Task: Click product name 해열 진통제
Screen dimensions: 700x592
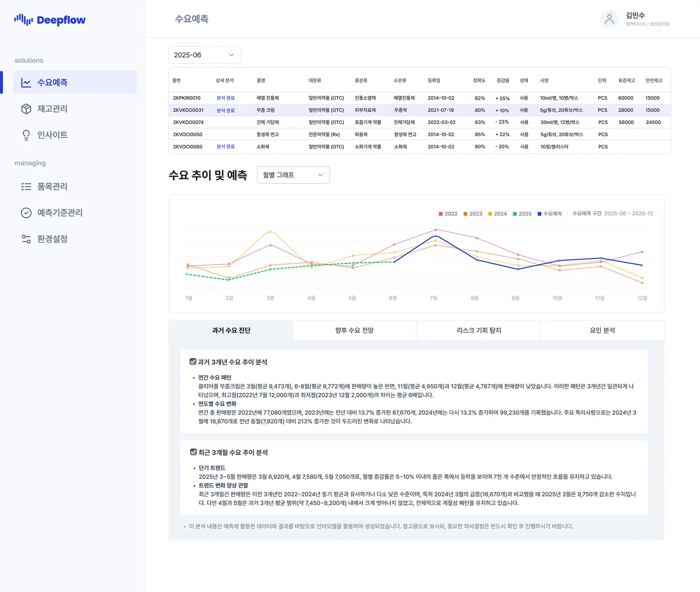Action: pyautogui.click(x=268, y=98)
